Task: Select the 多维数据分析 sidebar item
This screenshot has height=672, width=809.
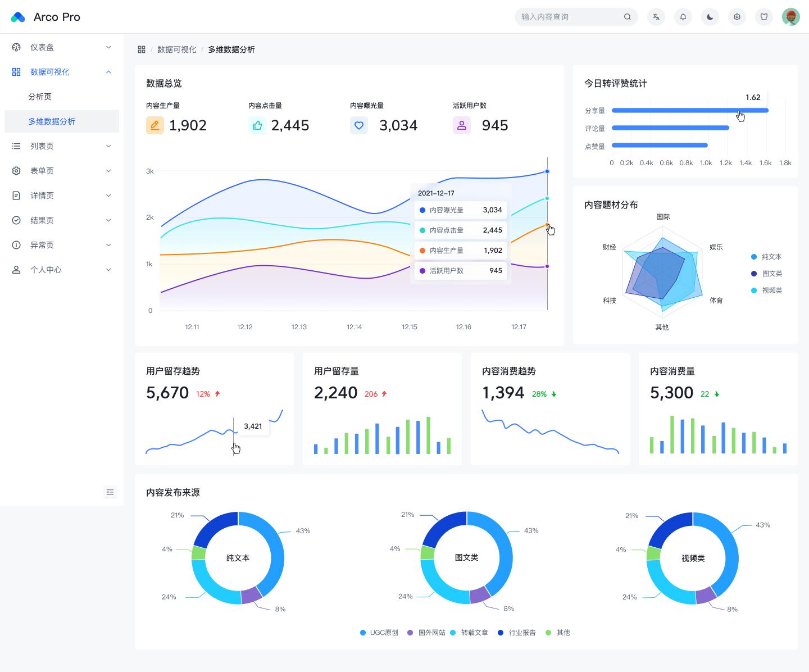Action: pos(62,121)
